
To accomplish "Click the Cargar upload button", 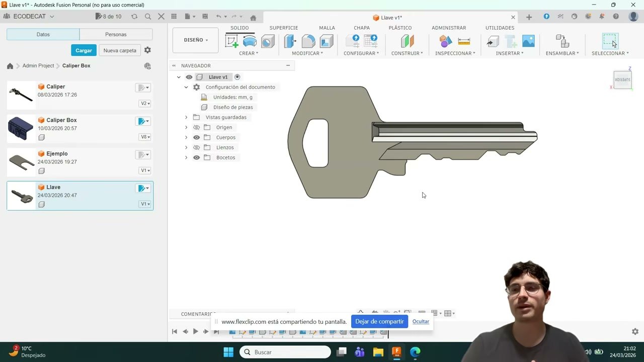I will (84, 50).
